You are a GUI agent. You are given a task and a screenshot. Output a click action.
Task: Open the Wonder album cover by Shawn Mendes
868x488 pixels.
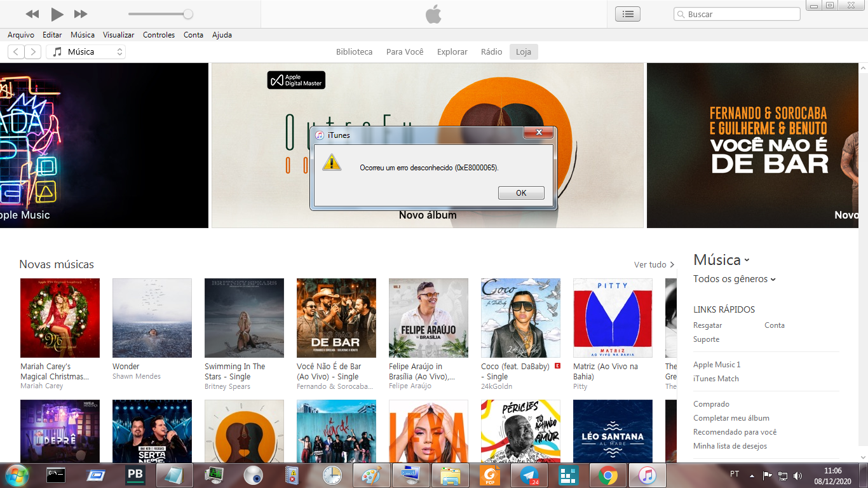(152, 318)
